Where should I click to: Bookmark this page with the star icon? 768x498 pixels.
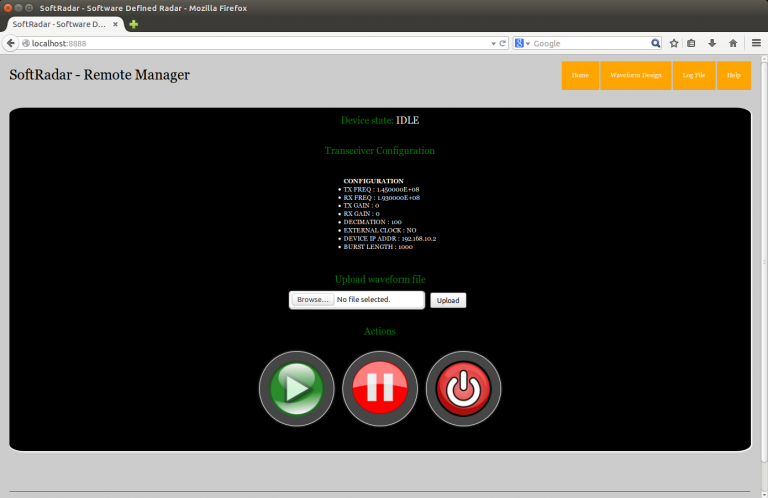click(x=674, y=43)
